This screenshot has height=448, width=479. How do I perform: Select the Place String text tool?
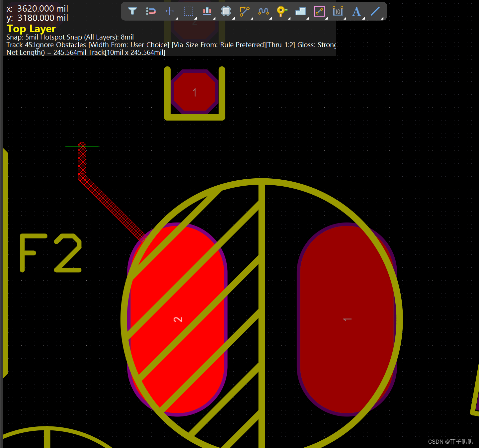357,11
